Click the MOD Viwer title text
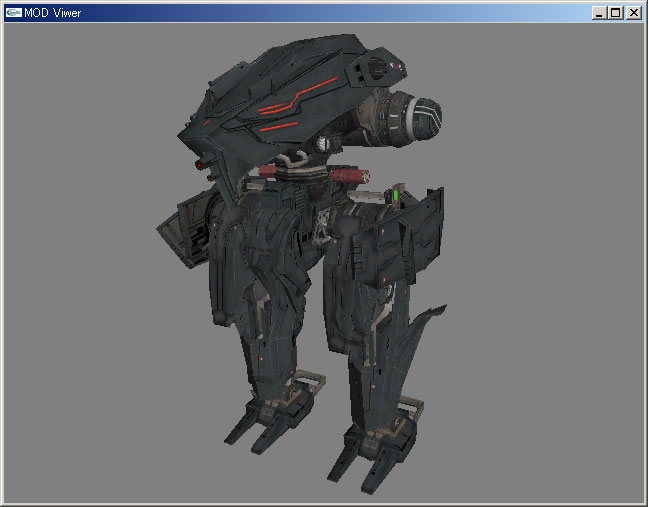Image resolution: width=648 pixels, height=507 pixels. [x=52, y=13]
